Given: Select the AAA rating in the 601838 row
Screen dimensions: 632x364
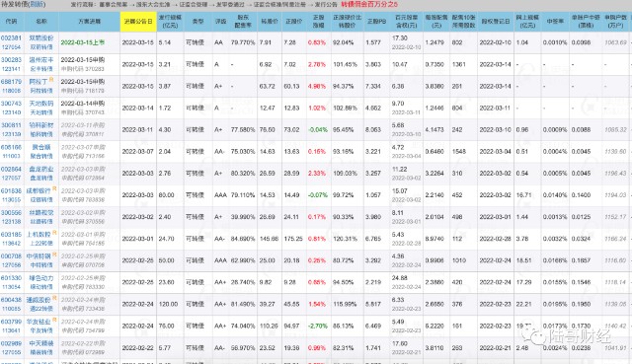Looking at the screenshot, I should 220,195.
